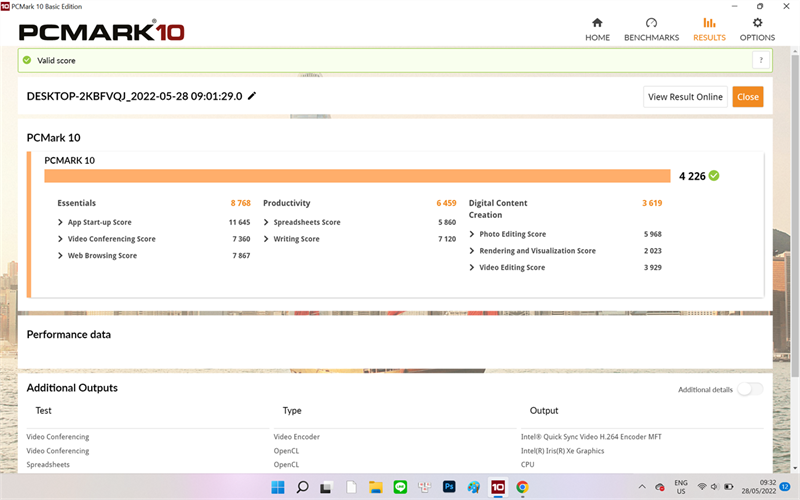This screenshot has height=500, width=800.
Task: Expand Video Editing Score details
Action: (471, 267)
